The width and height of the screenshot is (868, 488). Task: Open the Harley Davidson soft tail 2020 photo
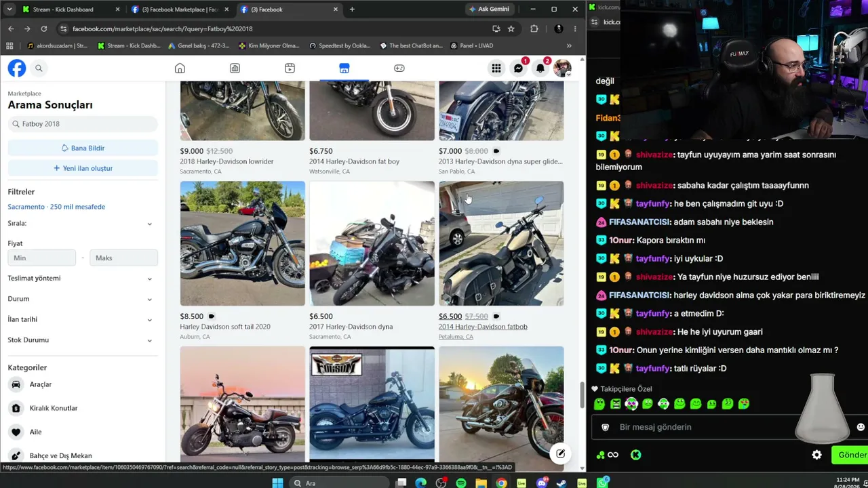click(242, 243)
